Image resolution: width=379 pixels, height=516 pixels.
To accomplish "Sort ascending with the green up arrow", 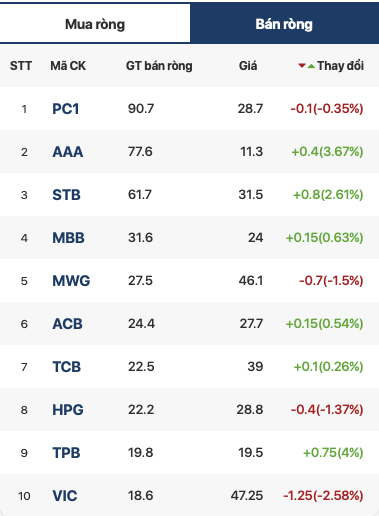I will tap(311, 66).
